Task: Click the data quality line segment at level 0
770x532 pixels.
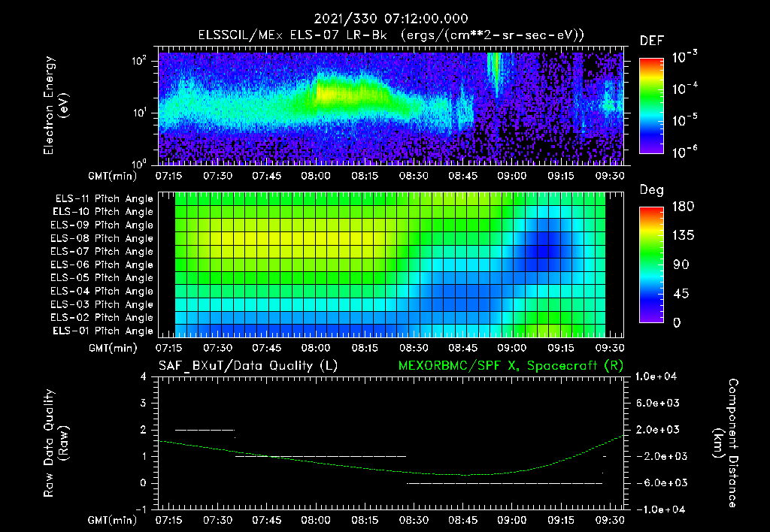Action: coord(505,483)
